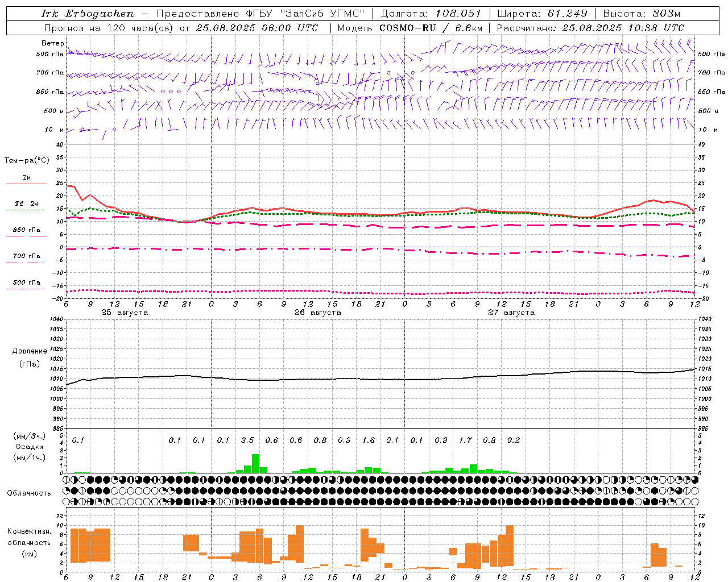Click the forecast start 25.08.2025 06:00 UTC
This screenshot has width=728, height=582.
257,28
